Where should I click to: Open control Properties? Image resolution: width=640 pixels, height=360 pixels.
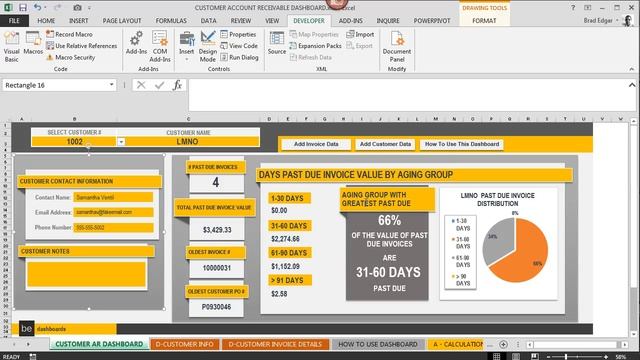(238, 34)
